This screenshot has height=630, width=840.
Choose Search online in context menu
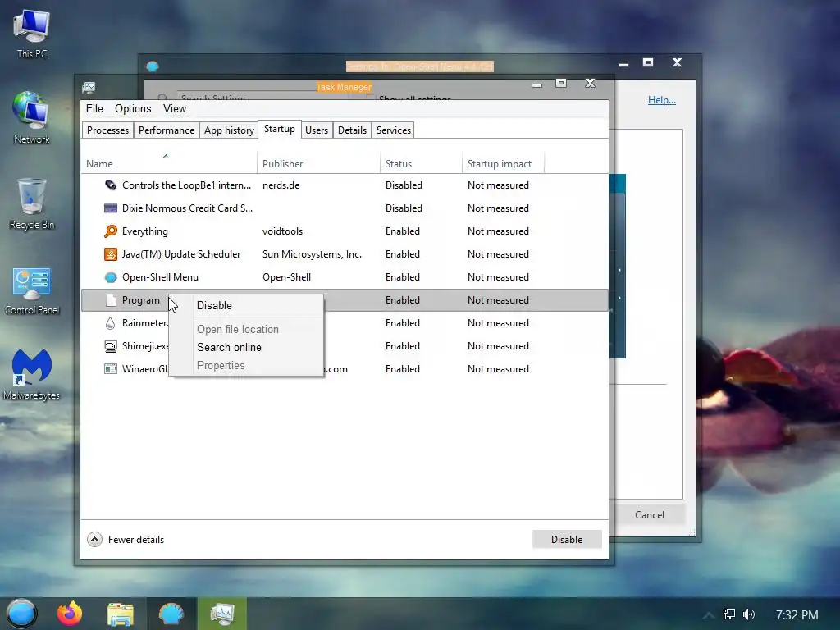click(246, 347)
